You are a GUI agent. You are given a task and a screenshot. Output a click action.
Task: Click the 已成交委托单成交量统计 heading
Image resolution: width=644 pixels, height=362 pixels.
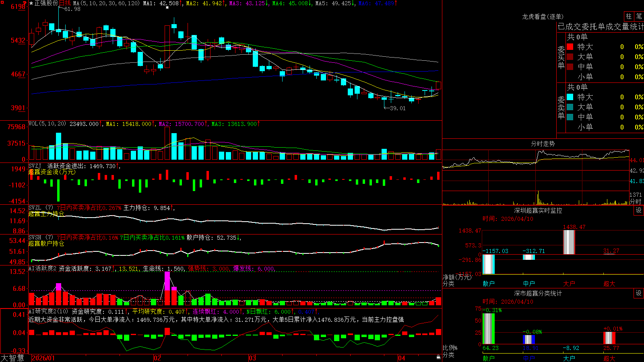pyautogui.click(x=601, y=27)
